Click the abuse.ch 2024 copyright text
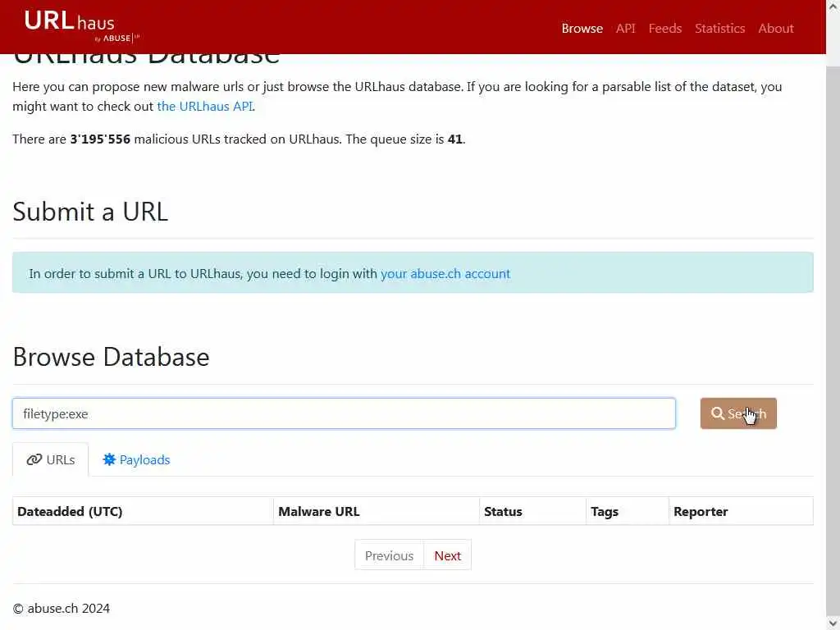The width and height of the screenshot is (840, 630). (61, 608)
